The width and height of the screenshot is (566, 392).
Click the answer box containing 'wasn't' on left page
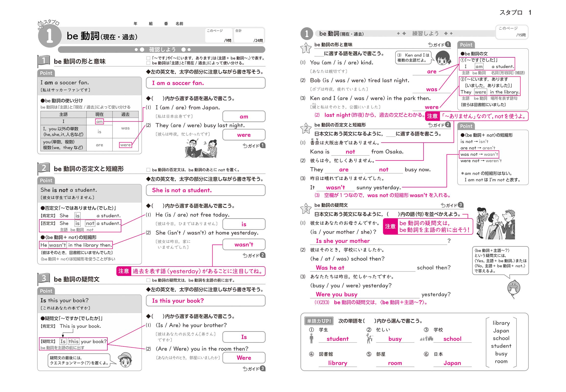tap(244, 244)
